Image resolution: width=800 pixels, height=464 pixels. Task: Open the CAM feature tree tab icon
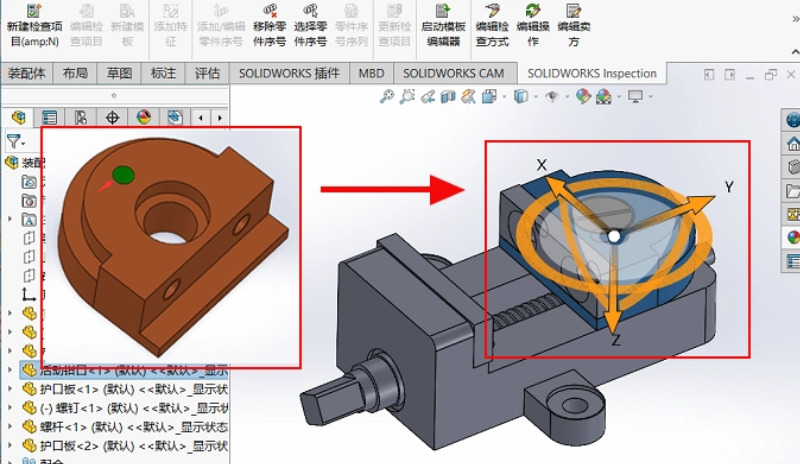tap(175, 118)
